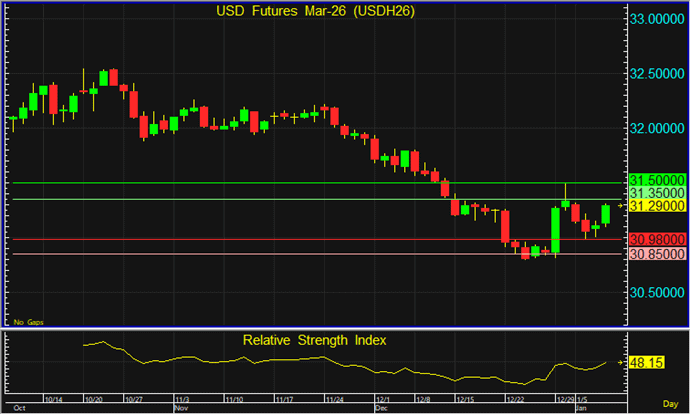The height and width of the screenshot is (415, 691).
Task: Click the yellow RSI indicator line
Action: (345, 363)
